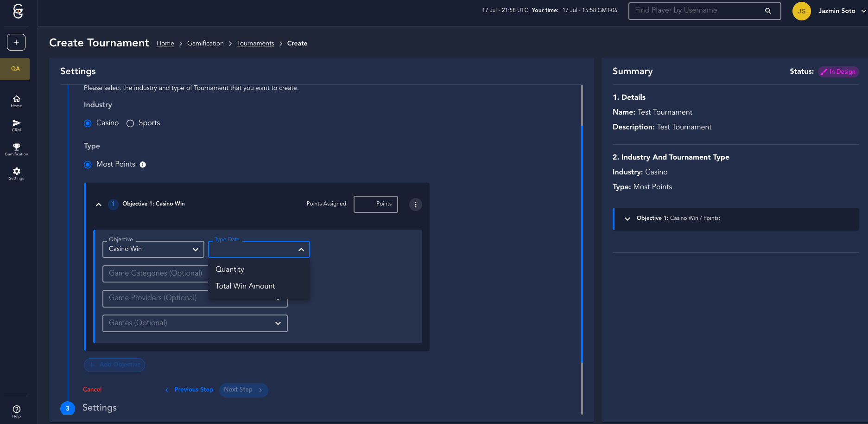The image size is (868, 424).
Task: Choose Quantity from Type Data list
Action: pyautogui.click(x=230, y=270)
